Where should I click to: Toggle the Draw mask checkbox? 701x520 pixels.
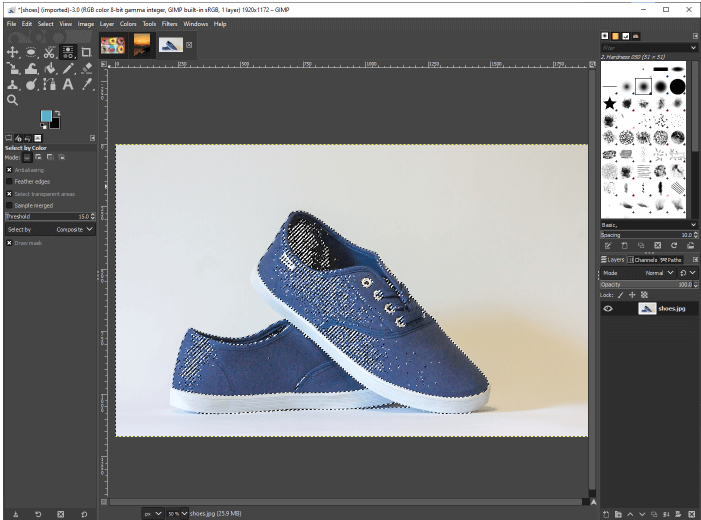9,243
